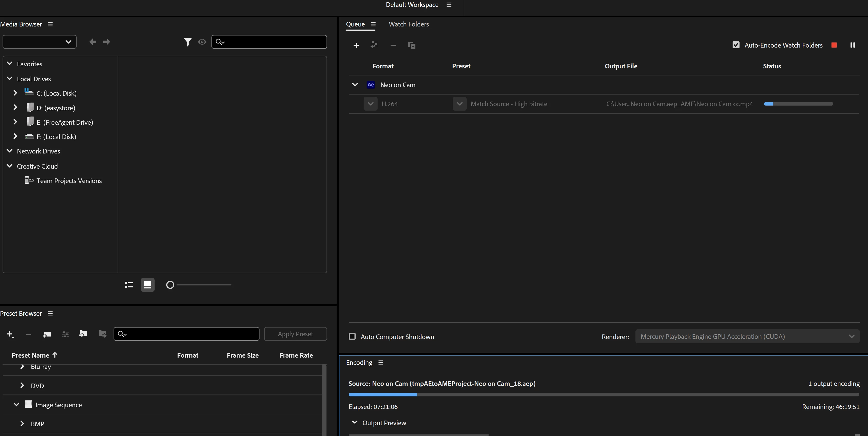Toggle Auto-Encode Watch Folders checkbox

click(x=736, y=45)
